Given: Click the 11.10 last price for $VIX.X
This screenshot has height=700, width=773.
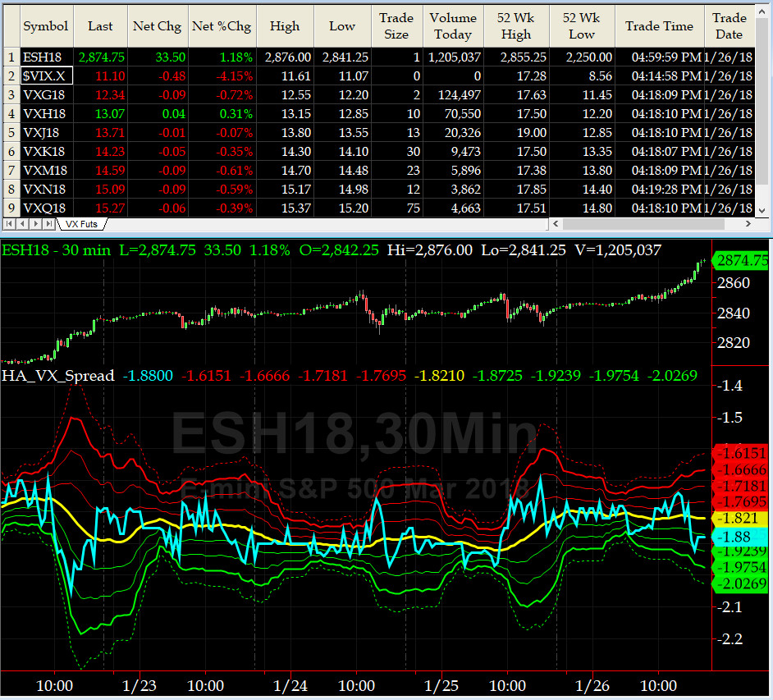Looking at the screenshot, I should (101, 76).
